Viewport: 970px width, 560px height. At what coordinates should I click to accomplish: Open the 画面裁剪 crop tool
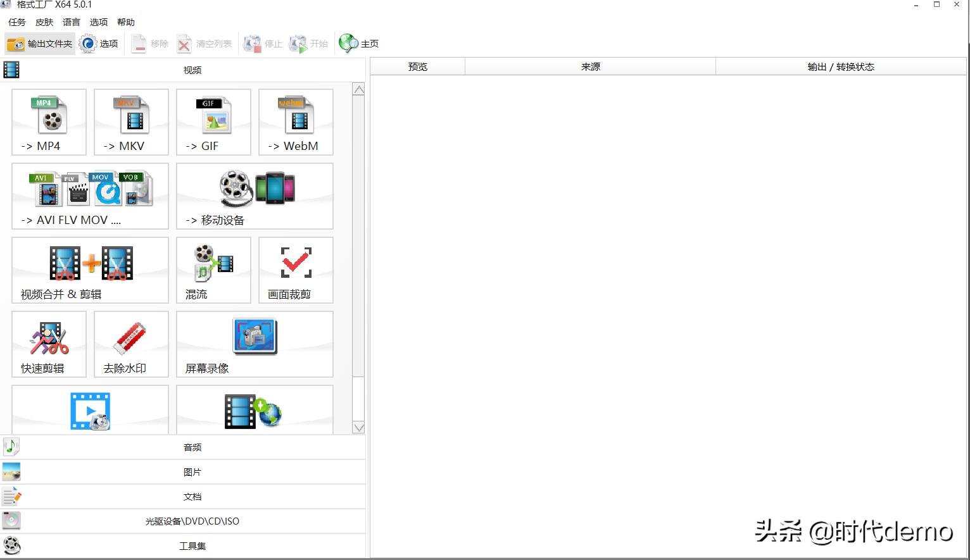click(x=296, y=270)
